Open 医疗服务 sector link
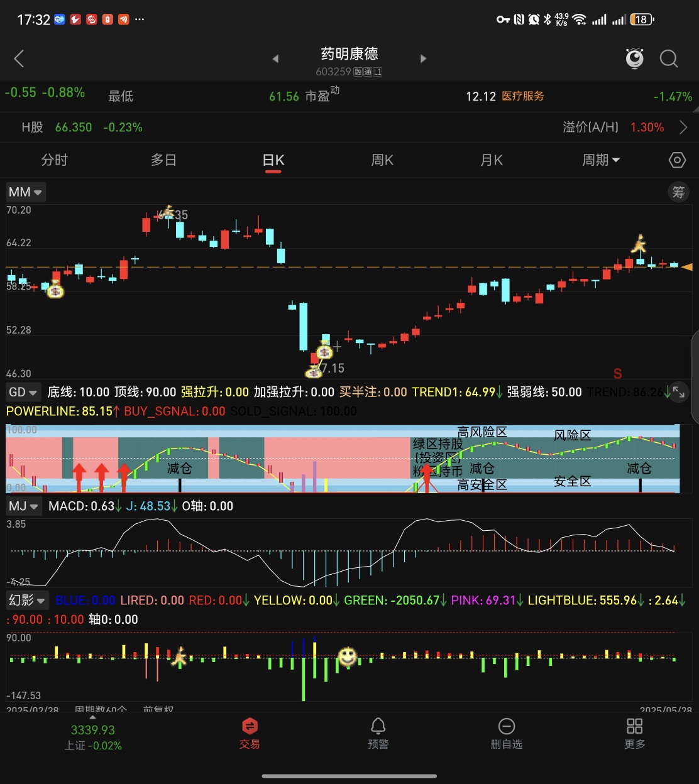Image resolution: width=699 pixels, height=784 pixels. tap(523, 96)
